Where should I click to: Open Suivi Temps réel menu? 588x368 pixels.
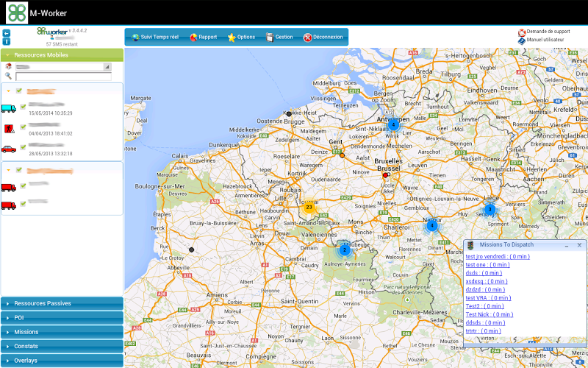(x=155, y=38)
